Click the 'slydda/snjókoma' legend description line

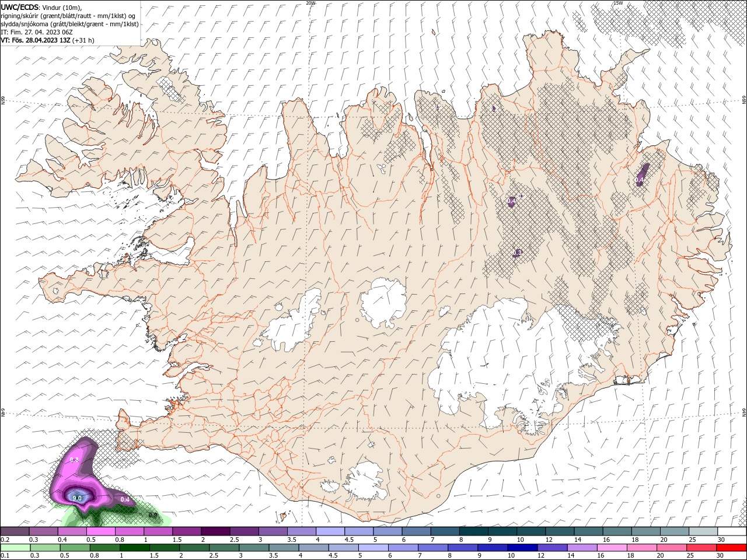coord(69,24)
